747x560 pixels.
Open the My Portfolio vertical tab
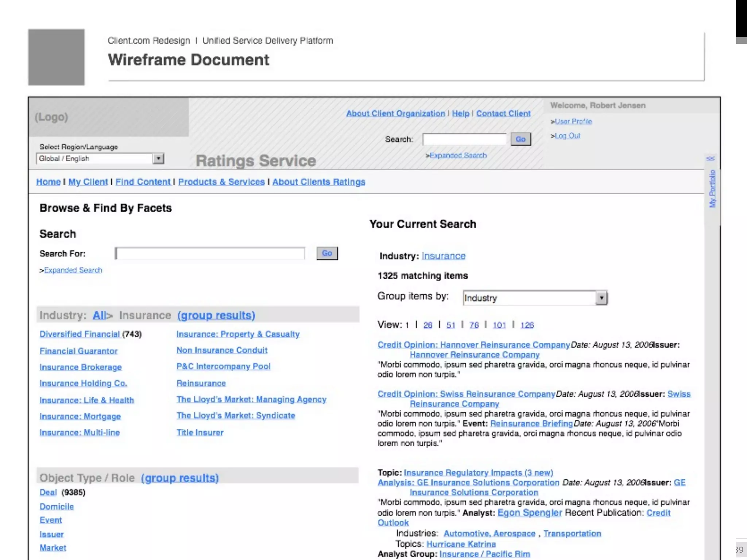tap(712, 189)
